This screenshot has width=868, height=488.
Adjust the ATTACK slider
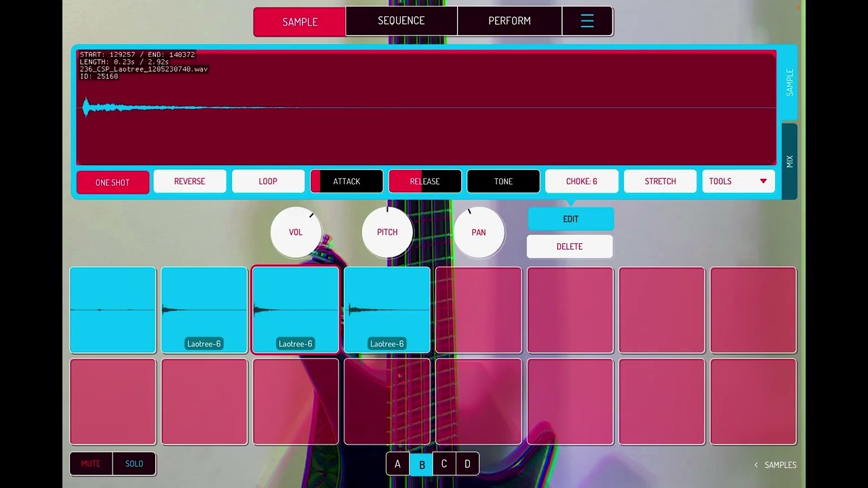(x=347, y=181)
